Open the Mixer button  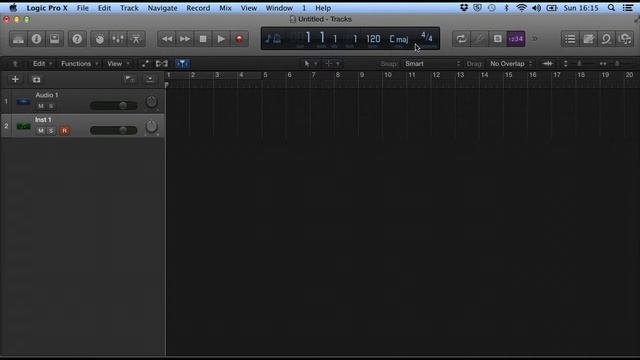click(x=118, y=39)
